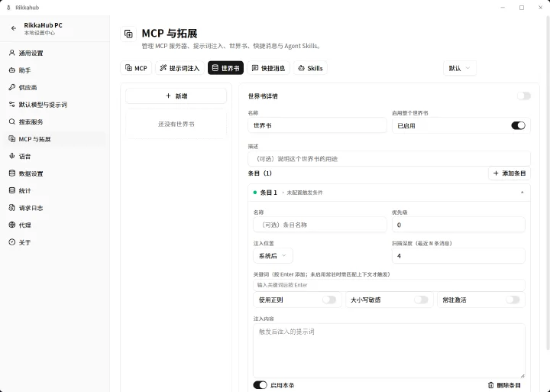Select the 供应商 sidebar item

(x=55, y=87)
